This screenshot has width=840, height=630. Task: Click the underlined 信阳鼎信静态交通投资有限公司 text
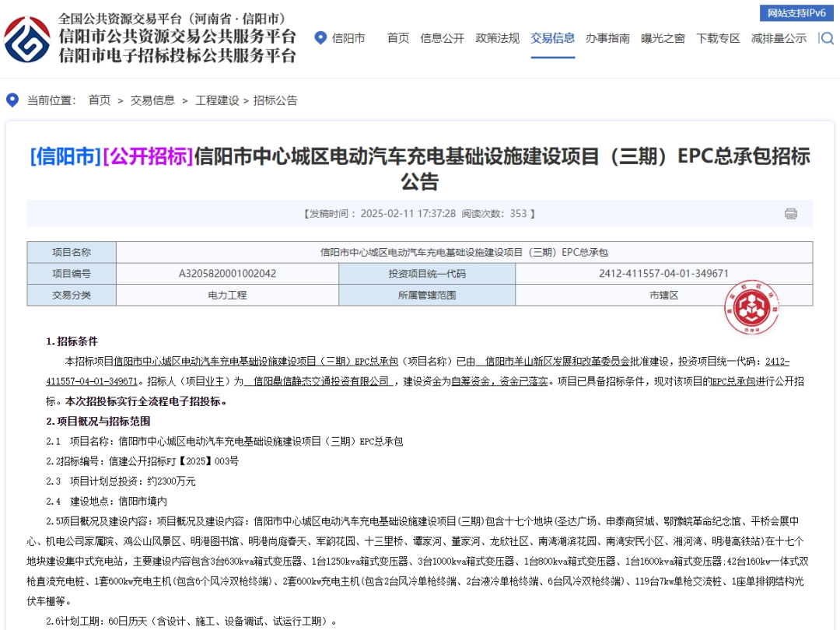pyautogui.click(x=320, y=381)
